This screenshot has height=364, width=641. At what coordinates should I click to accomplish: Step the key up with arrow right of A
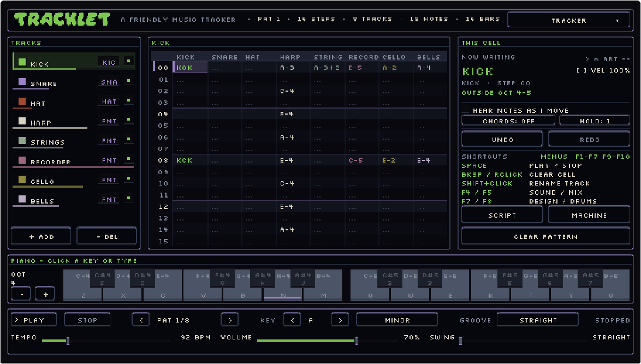[340, 320]
